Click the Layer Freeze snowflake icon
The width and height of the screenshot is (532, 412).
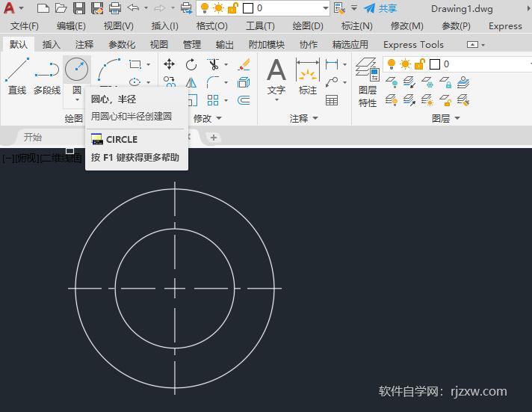pyautogui.click(x=427, y=82)
